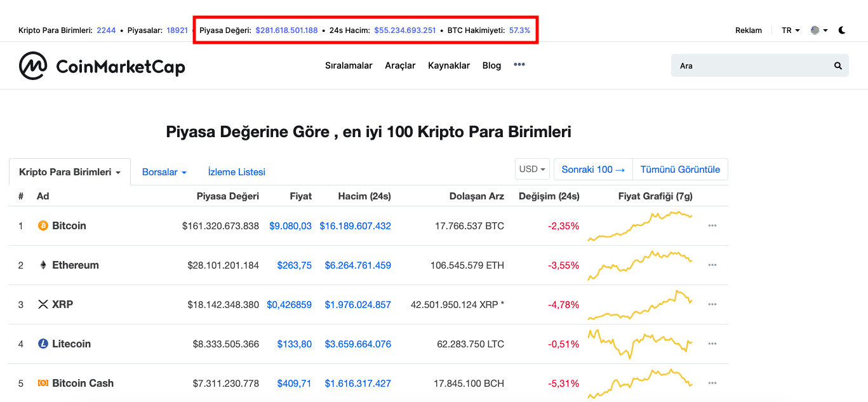Viewport: 868px width, 402px height.
Task: Sort by the Hacim (24s) column header
Action: point(364,196)
